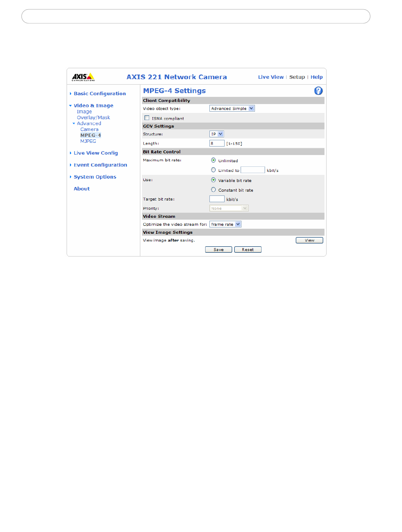
Task: Click the Client Compatibility section header
Action: (233, 100)
